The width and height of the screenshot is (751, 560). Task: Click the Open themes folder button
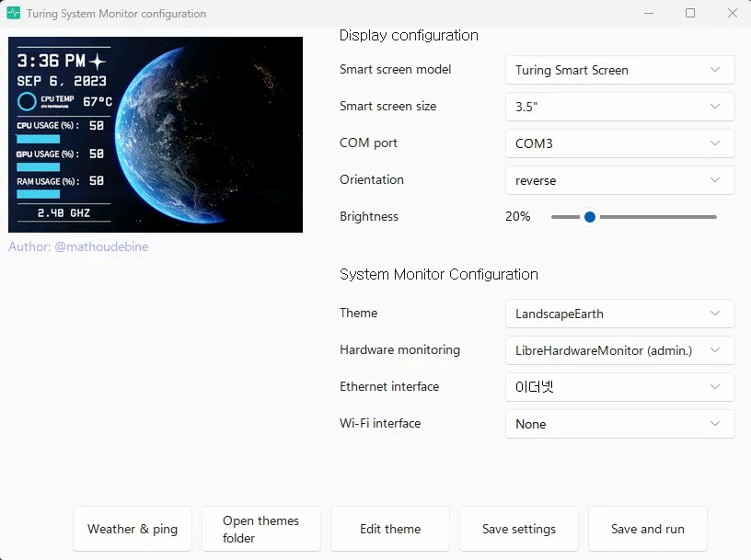tap(261, 529)
